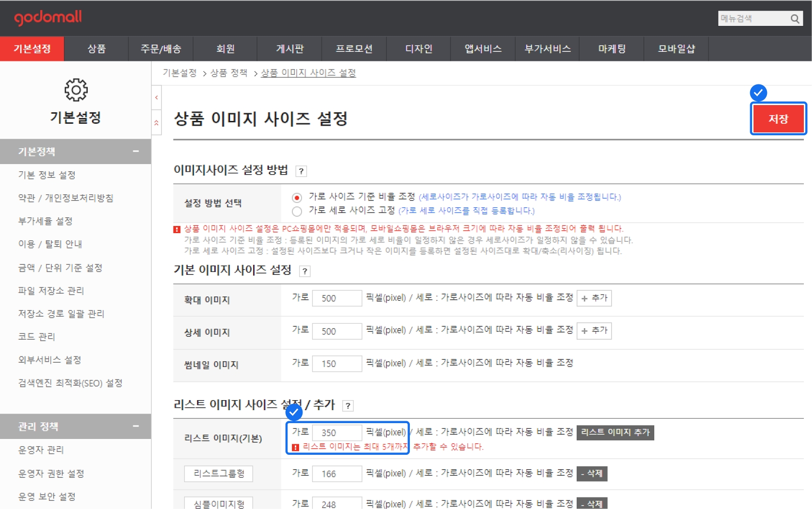Click 리스트 이미지 추가 button

[x=615, y=432]
